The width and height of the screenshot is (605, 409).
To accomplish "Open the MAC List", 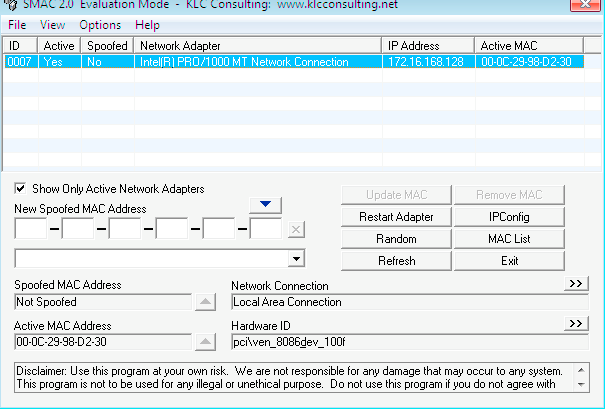I will tap(509, 239).
